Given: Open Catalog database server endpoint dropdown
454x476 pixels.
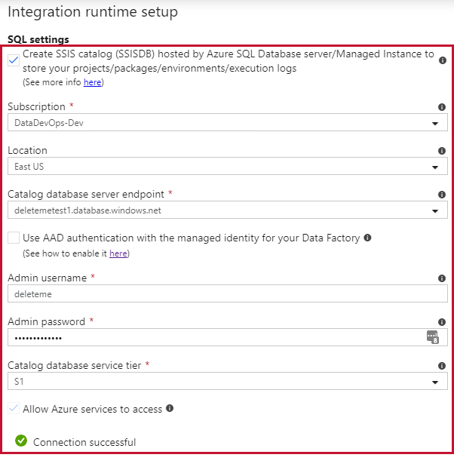Looking at the screenshot, I should (227, 210).
